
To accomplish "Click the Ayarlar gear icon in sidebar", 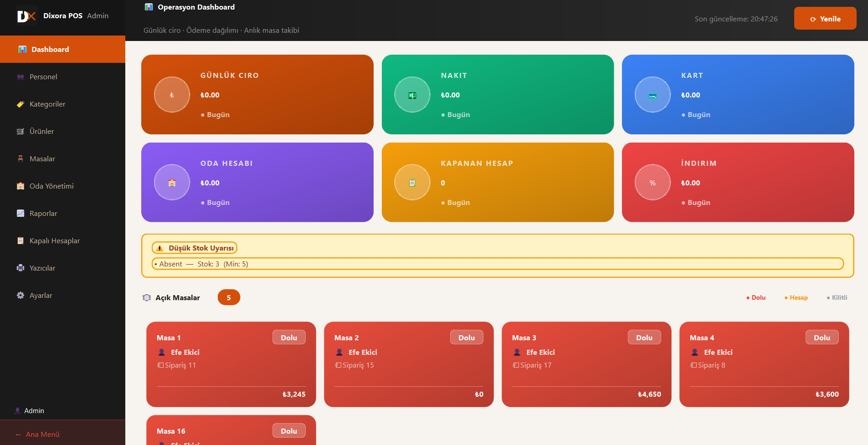I will 21,295.
